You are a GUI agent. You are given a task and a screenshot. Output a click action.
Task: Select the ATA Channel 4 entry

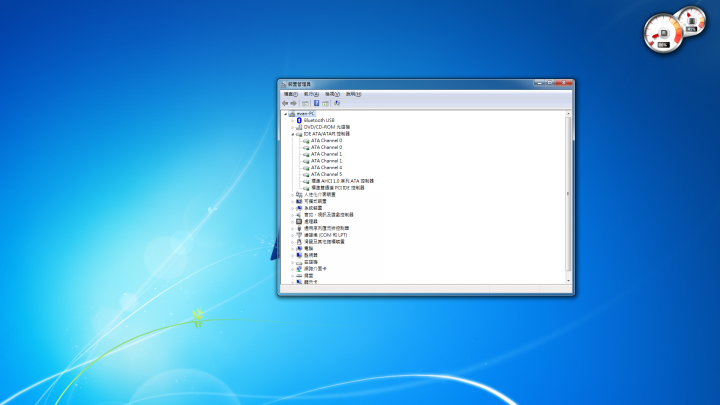tap(326, 168)
